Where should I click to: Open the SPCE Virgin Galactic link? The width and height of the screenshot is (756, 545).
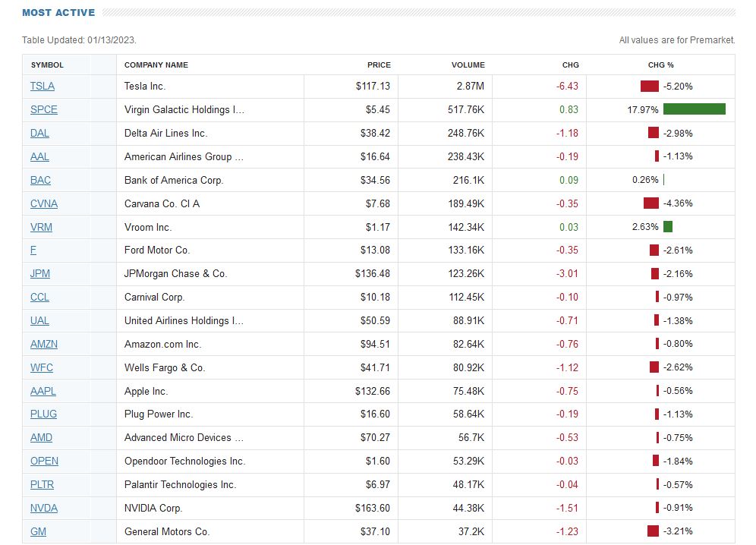click(43, 109)
